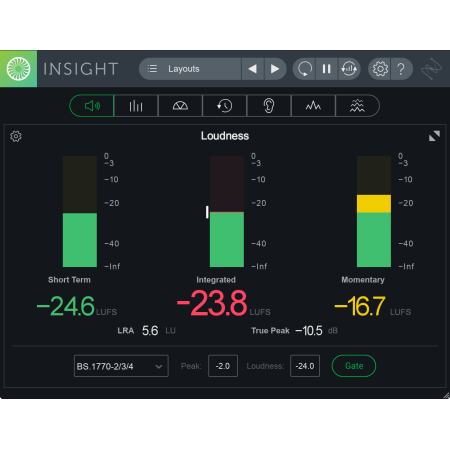
Task: Open the global settings gear
Action: 380,69
